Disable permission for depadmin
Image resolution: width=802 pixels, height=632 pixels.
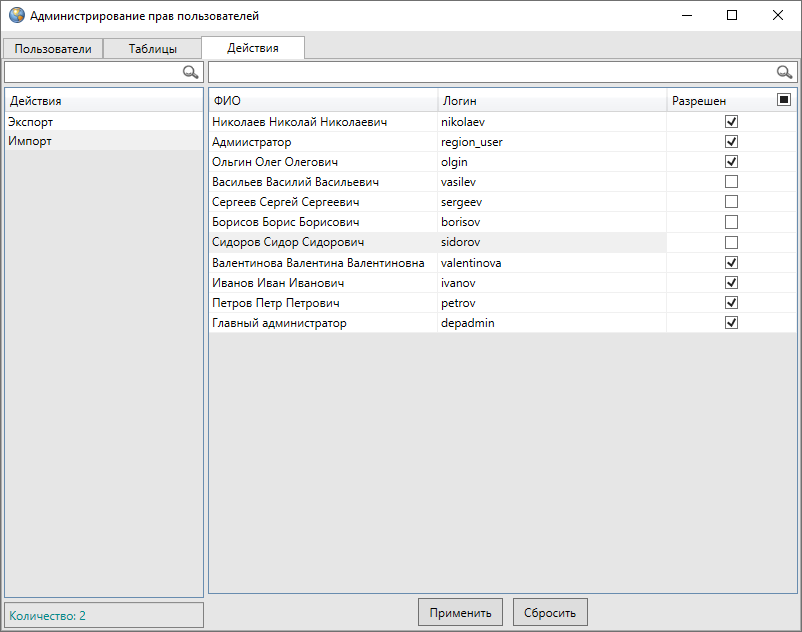pos(731,322)
